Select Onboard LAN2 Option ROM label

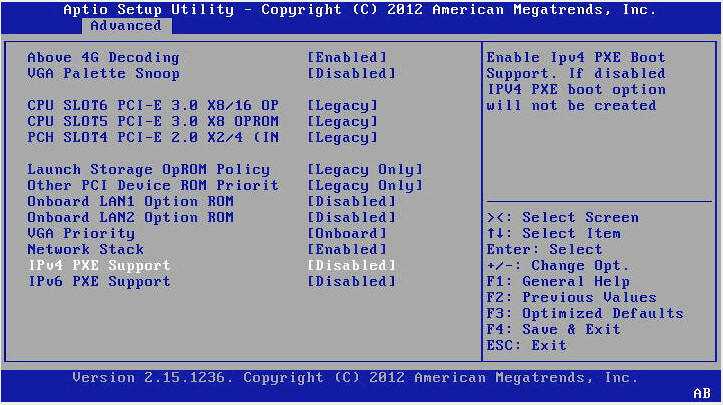(130, 217)
